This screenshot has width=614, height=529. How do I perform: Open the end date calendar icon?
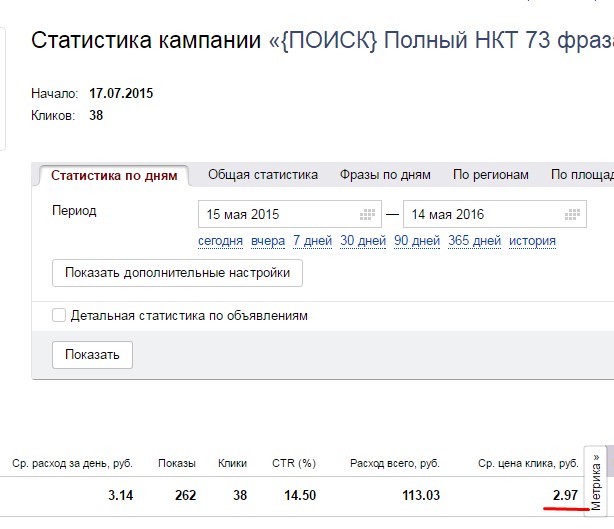[x=572, y=214]
